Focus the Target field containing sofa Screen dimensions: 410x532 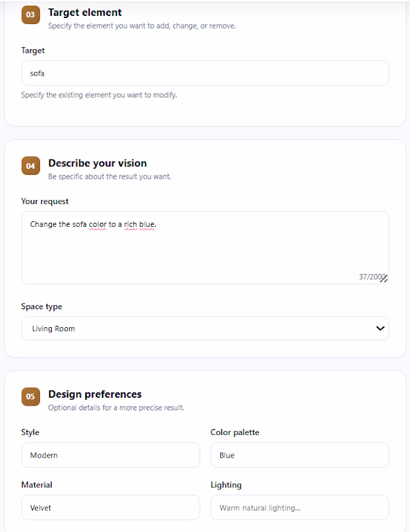(205, 73)
